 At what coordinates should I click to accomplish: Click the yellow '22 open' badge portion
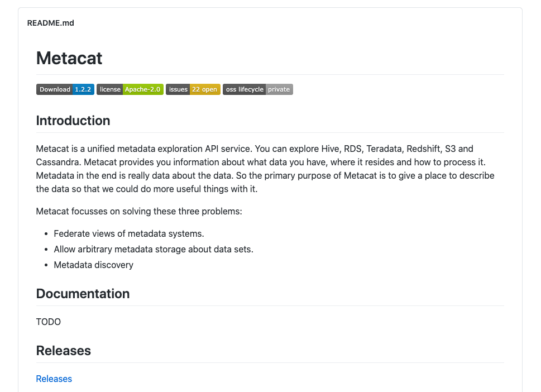(x=204, y=89)
